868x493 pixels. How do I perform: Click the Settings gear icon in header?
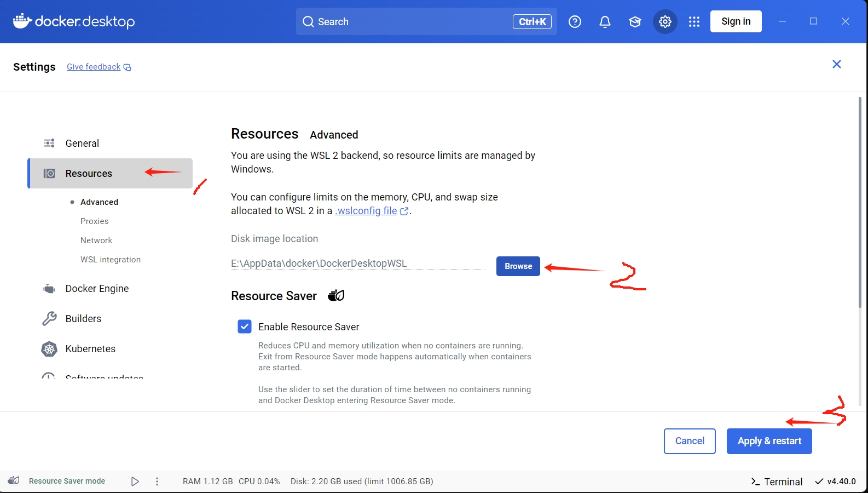click(665, 21)
